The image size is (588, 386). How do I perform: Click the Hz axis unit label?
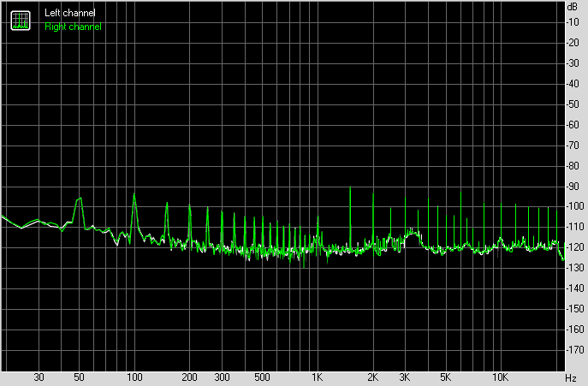click(570, 377)
